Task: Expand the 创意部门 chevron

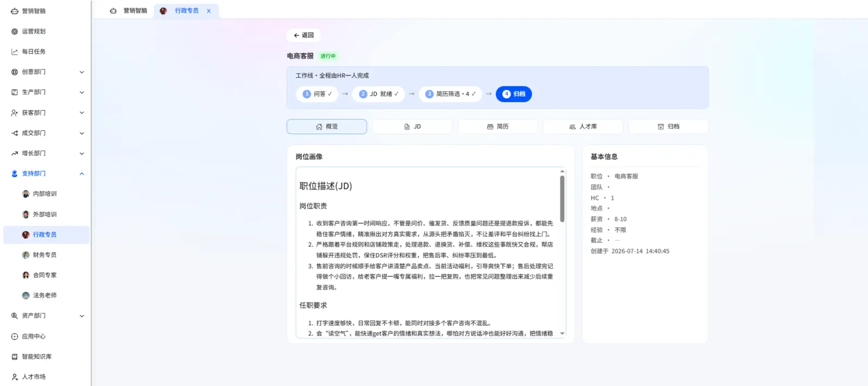Action: pos(82,72)
